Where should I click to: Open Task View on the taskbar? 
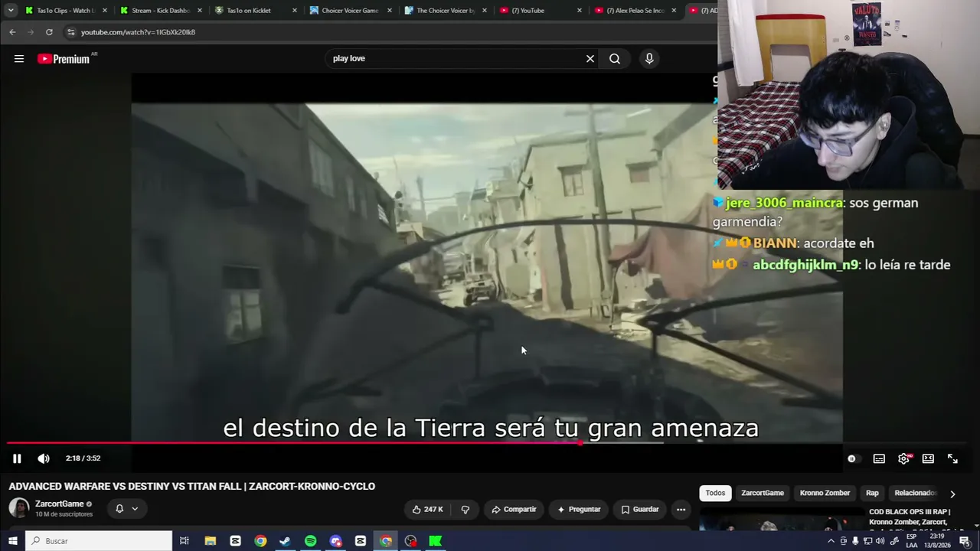pos(185,541)
